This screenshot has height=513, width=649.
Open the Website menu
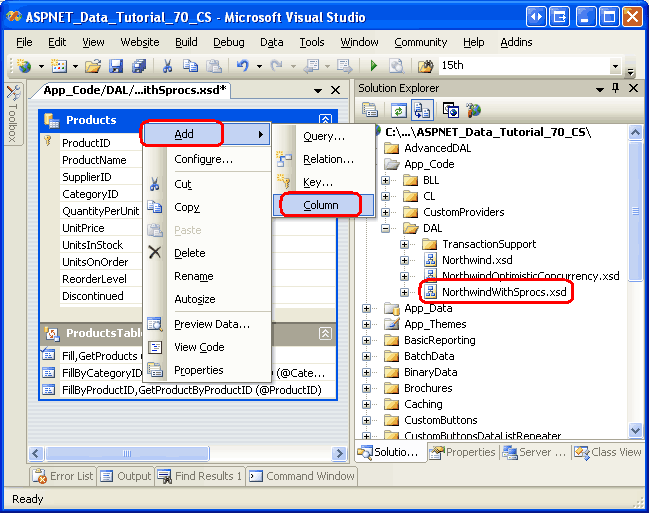point(140,42)
